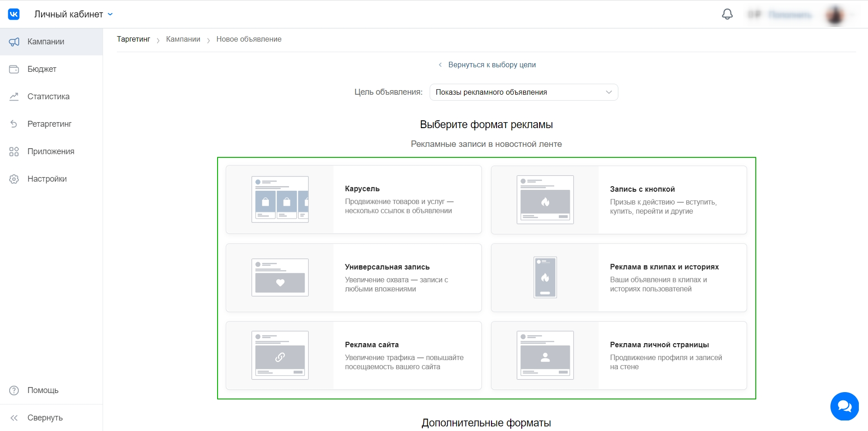Open Ретаргетинг in the sidebar

[x=51, y=124]
